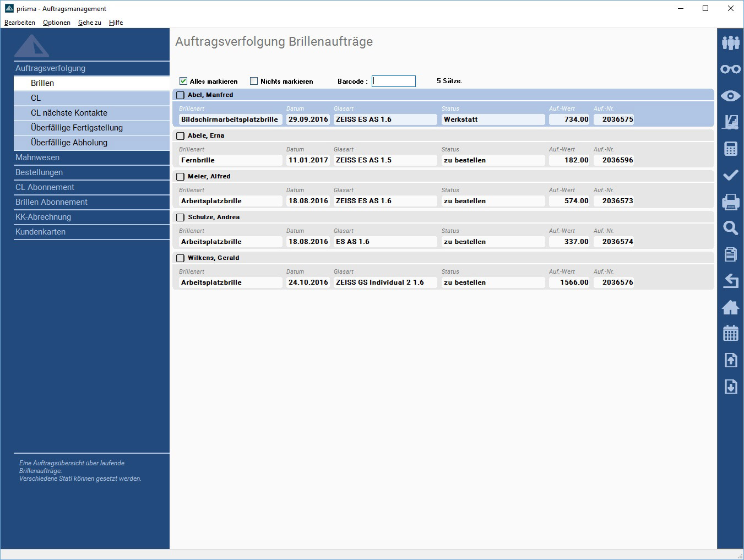Click order number 2036574
The width and height of the screenshot is (744, 560).
tap(613, 242)
